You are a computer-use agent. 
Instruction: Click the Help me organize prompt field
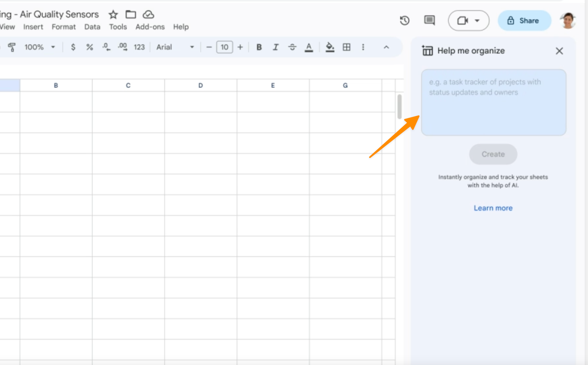tap(493, 102)
